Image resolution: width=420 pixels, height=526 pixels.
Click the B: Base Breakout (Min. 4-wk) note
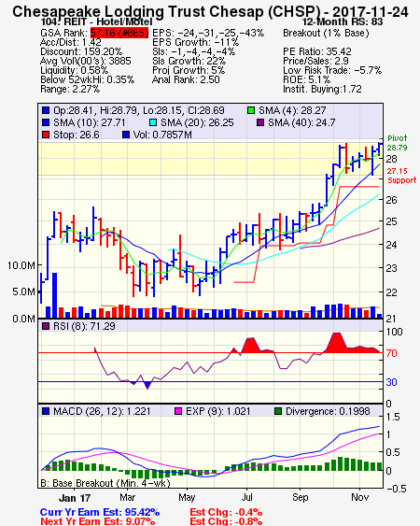(x=105, y=483)
